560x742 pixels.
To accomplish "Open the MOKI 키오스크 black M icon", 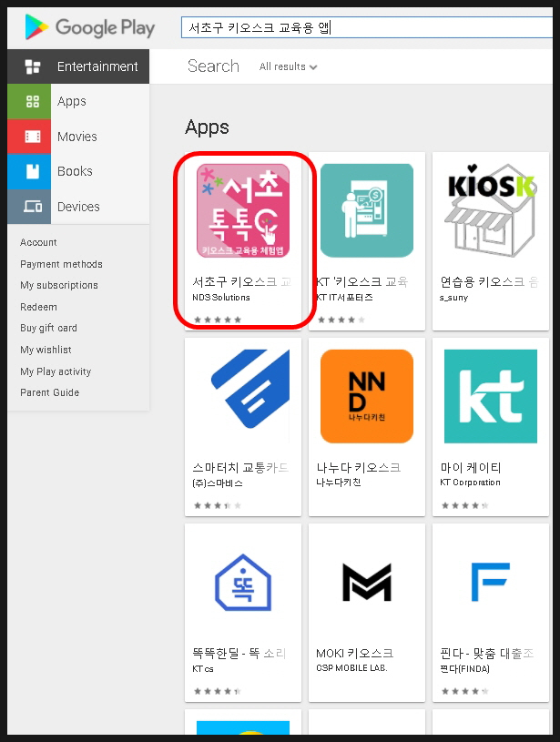I will pos(367,583).
